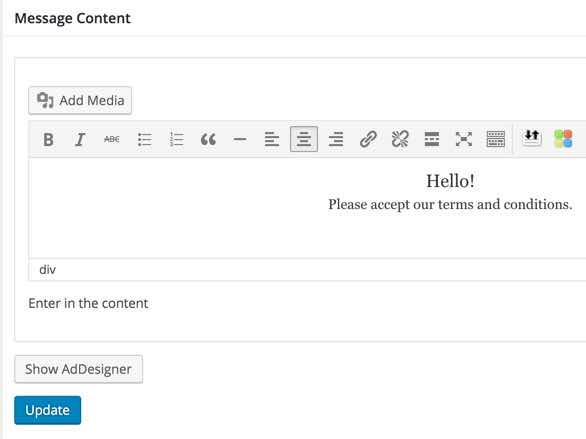This screenshot has width=586, height=439.
Task: Insert or edit link
Action: (368, 140)
